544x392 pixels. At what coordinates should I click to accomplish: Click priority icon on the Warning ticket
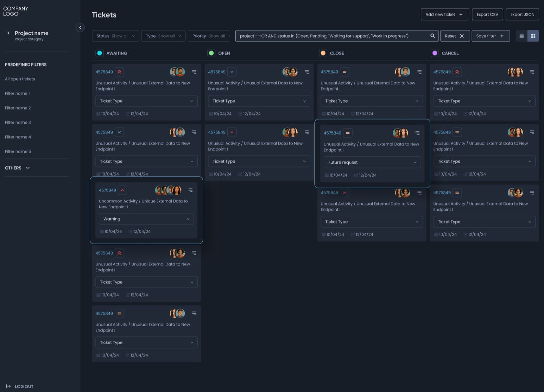(x=122, y=190)
